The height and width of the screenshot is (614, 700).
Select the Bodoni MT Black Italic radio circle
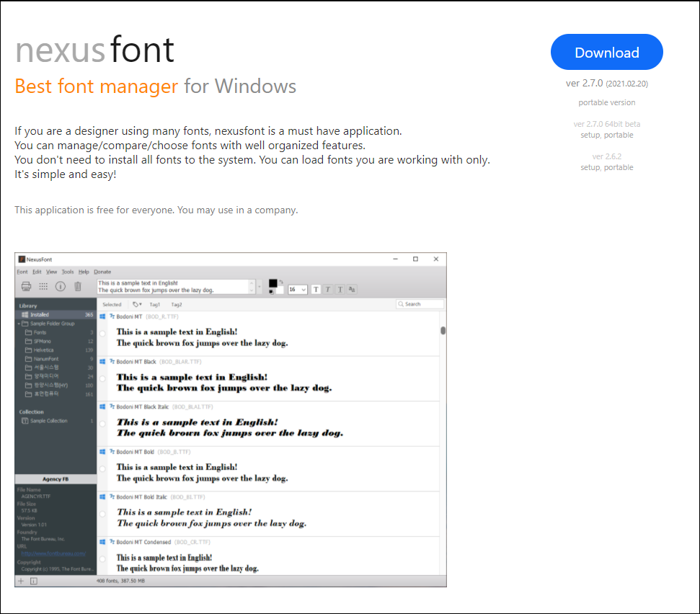point(102,424)
